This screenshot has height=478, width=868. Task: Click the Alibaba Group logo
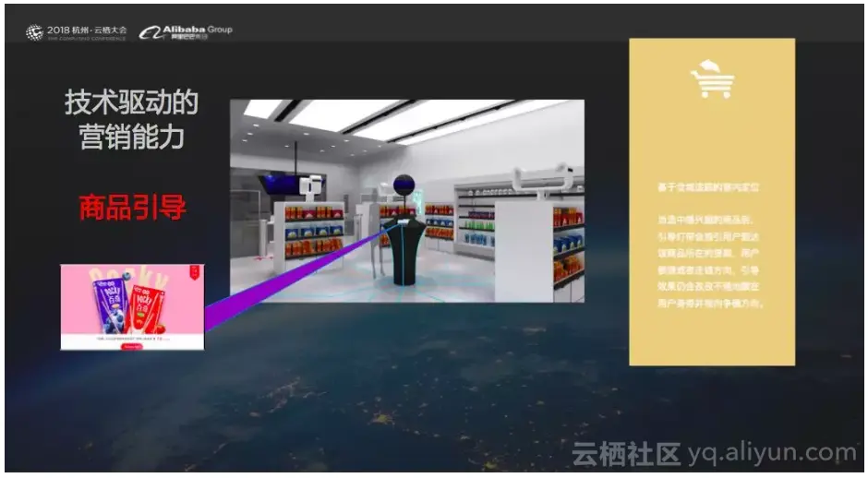(186, 32)
